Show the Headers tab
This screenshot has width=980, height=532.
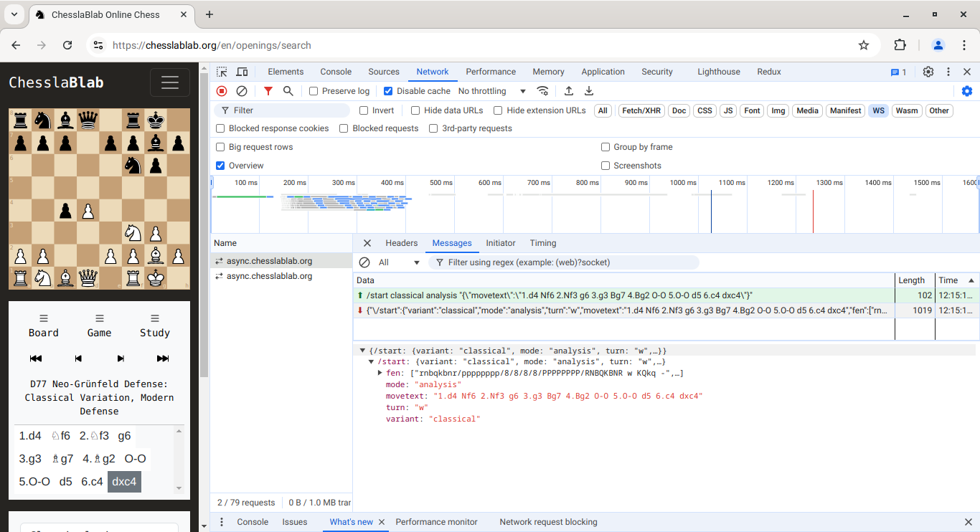(x=402, y=243)
